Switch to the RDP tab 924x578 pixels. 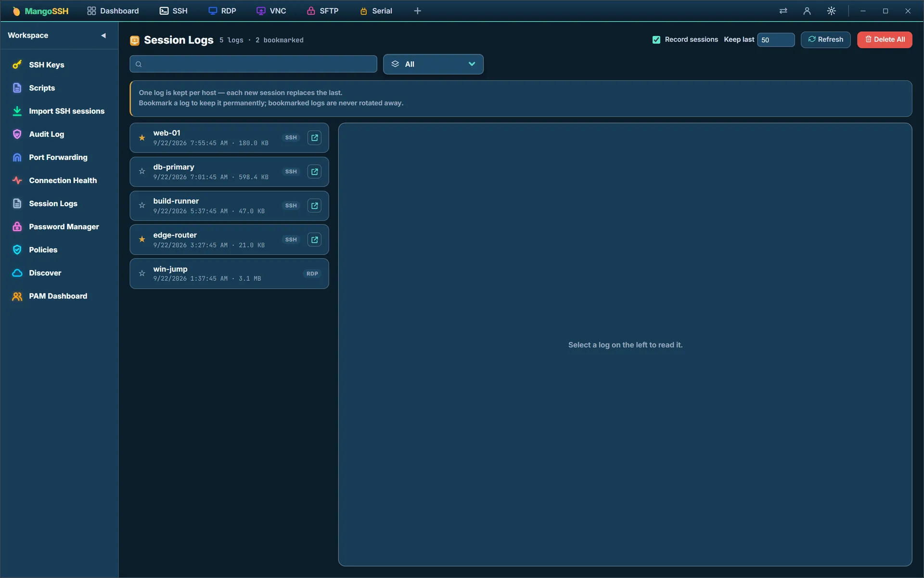222,11
